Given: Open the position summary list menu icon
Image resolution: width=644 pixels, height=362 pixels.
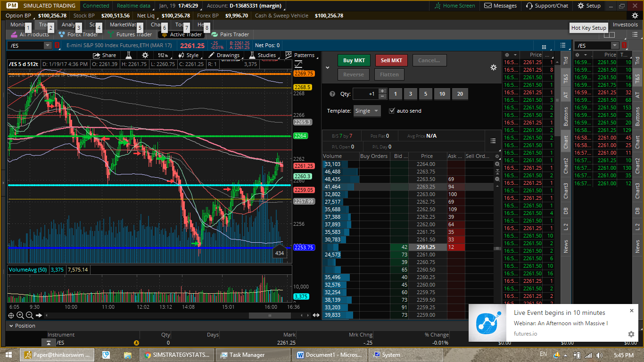Looking at the screenshot, I should [493, 140].
